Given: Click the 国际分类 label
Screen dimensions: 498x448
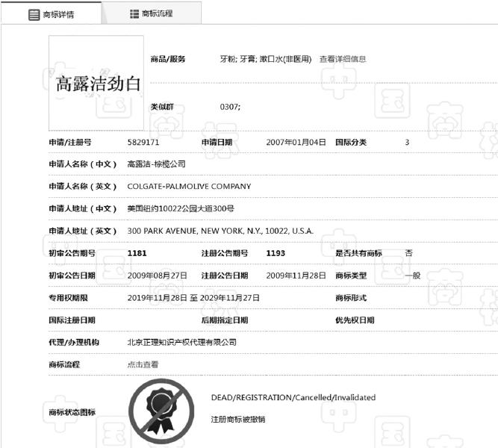Looking at the screenshot, I should point(351,142).
